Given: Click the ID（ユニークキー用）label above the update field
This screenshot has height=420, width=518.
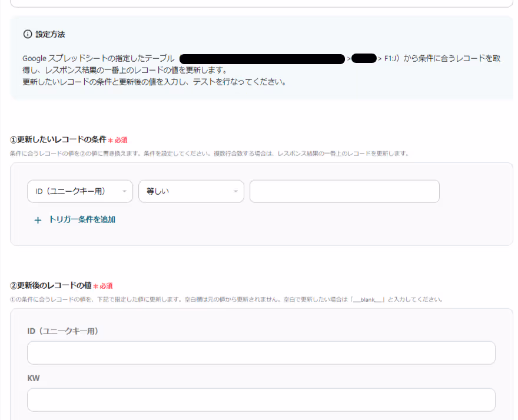Looking at the screenshot, I should pyautogui.click(x=63, y=331).
